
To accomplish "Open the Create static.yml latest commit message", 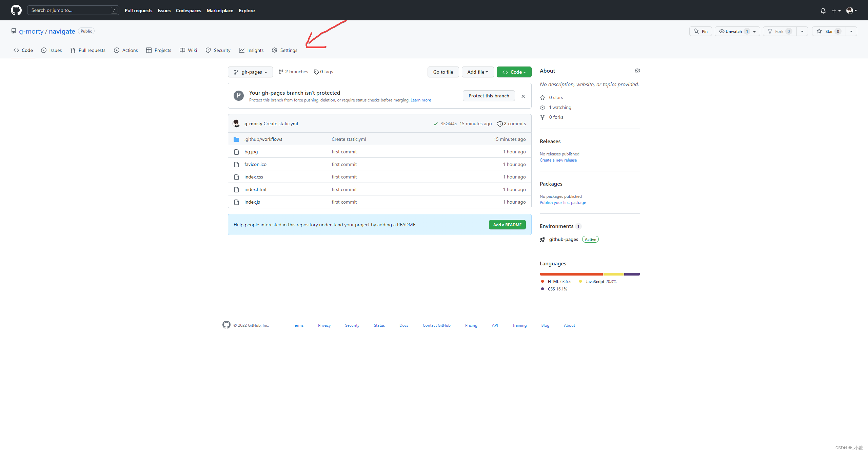I will [280, 124].
